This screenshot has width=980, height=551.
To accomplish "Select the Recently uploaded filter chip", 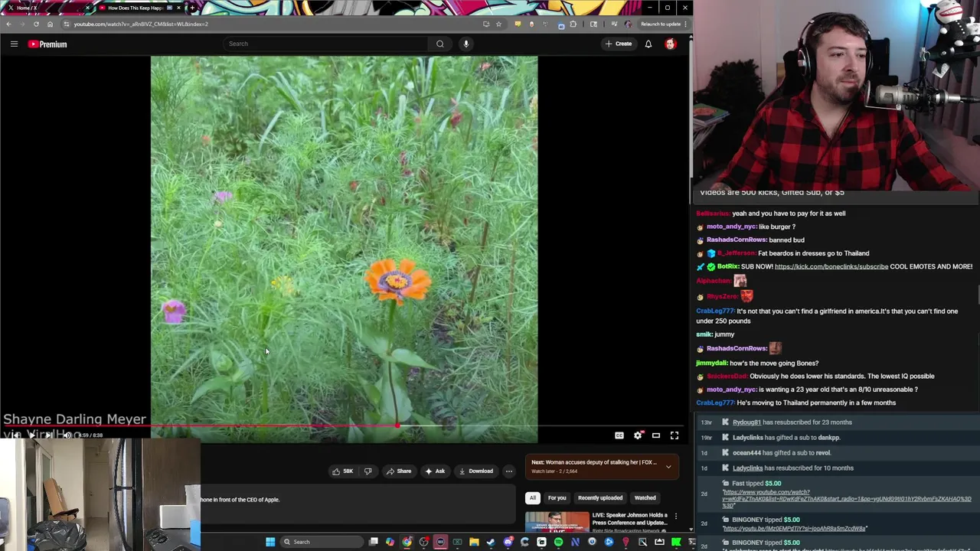I will pos(600,498).
